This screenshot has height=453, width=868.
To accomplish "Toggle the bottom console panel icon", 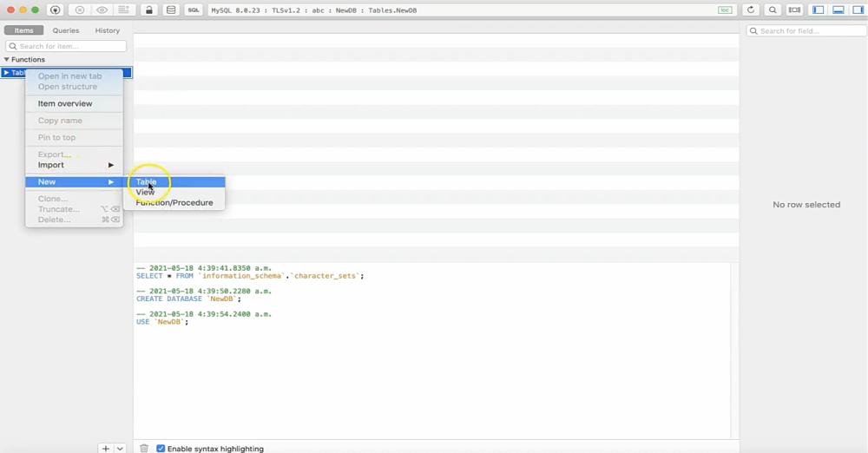I will [x=838, y=10].
